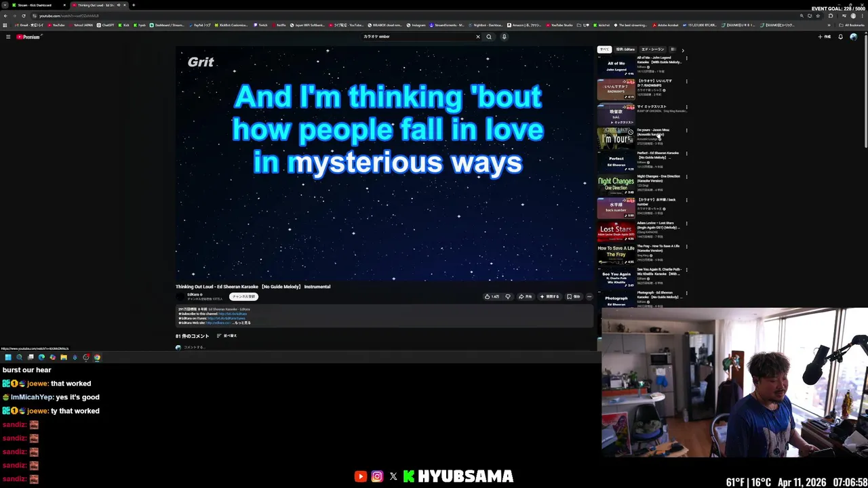Open the YouTube Studio bookmark
Screen dimensions: 868x488
click(559, 25)
